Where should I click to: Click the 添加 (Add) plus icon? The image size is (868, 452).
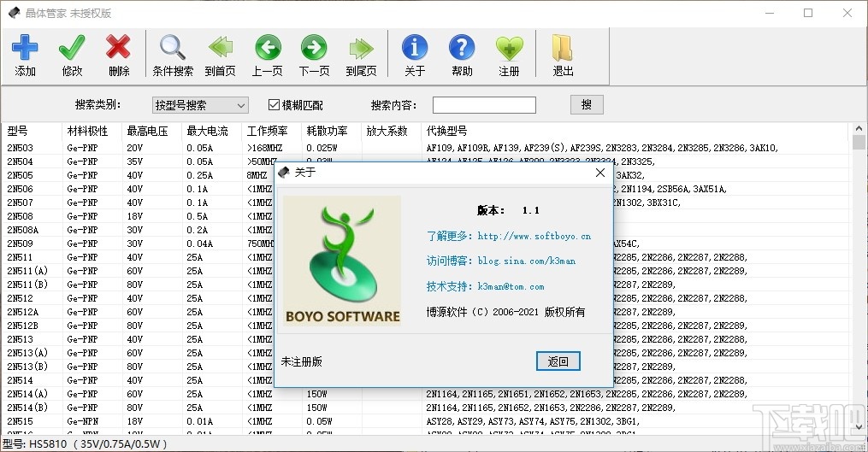coord(25,48)
